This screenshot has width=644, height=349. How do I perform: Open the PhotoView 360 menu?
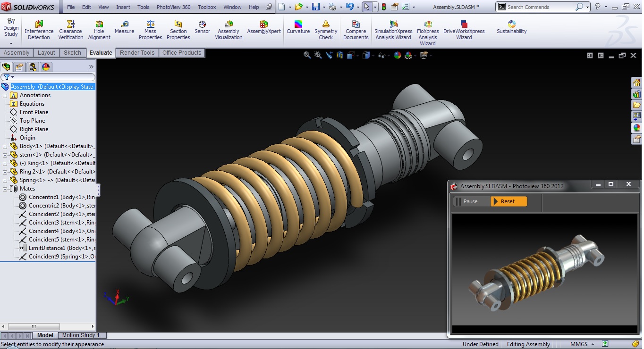click(174, 7)
